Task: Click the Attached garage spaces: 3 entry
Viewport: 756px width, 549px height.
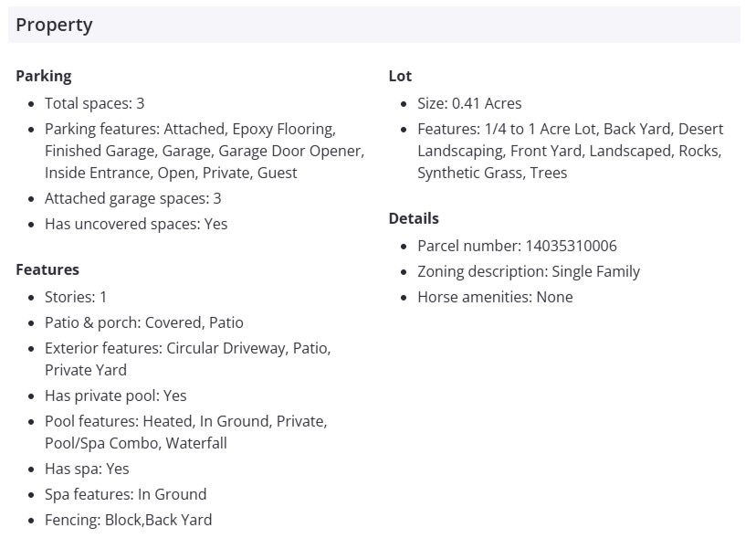Action: click(x=132, y=198)
